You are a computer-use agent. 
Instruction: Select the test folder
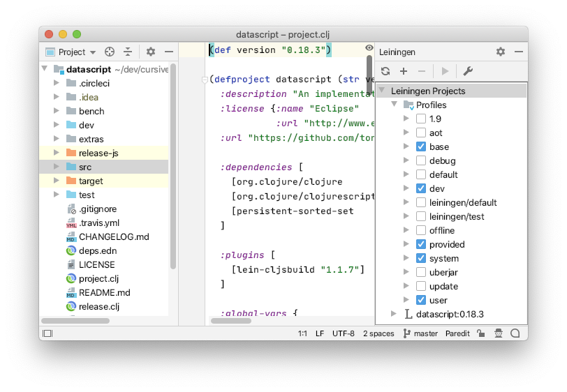coord(104,195)
